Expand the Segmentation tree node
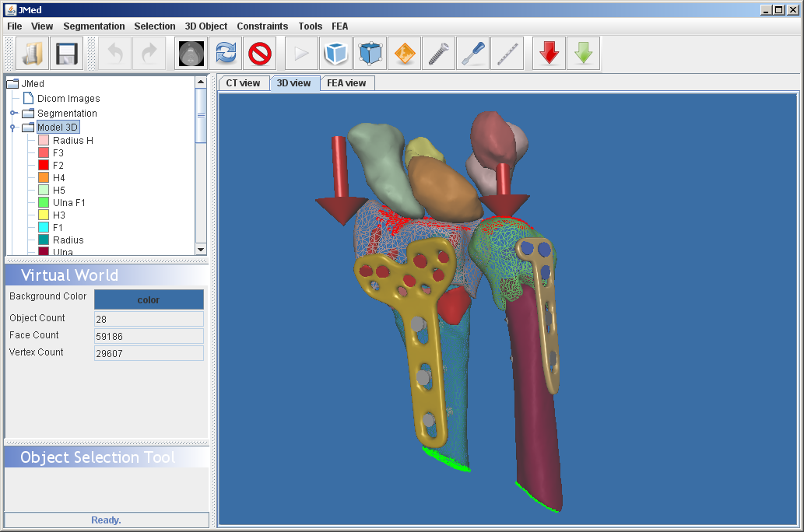This screenshot has width=804, height=532. [13, 114]
